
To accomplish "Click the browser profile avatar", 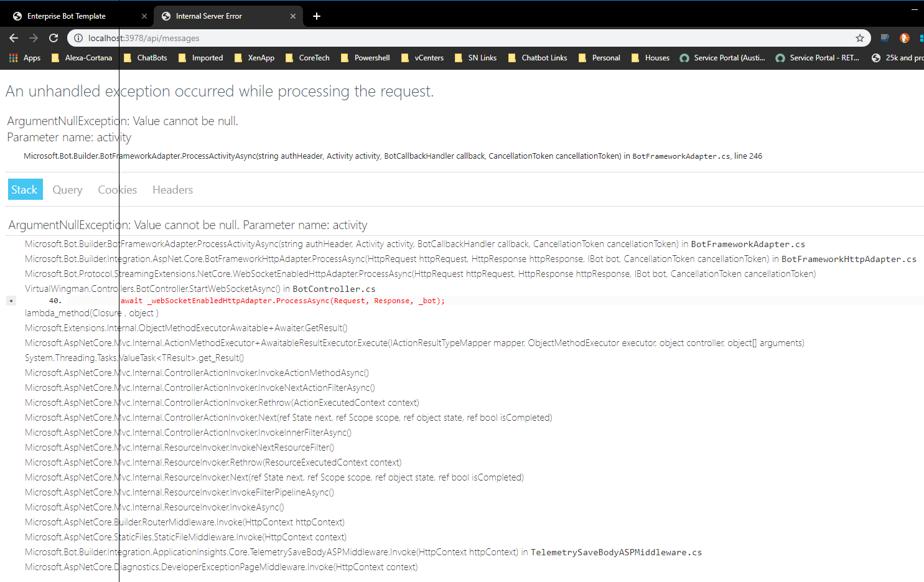I will (x=920, y=37).
